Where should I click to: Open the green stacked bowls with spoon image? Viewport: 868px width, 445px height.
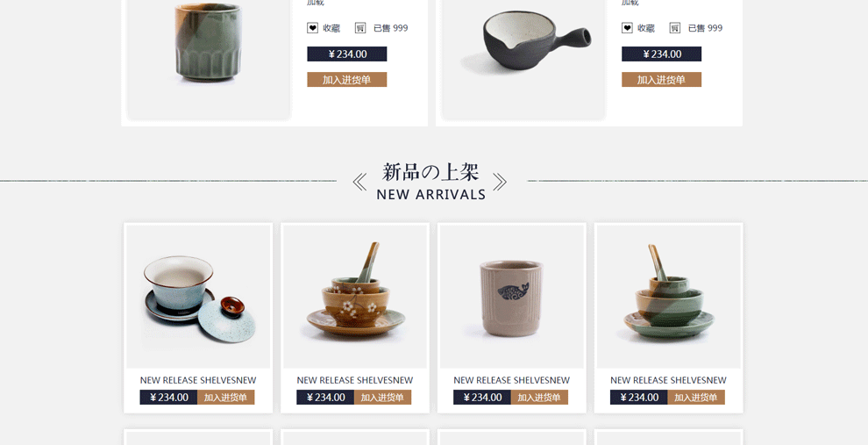point(668,297)
